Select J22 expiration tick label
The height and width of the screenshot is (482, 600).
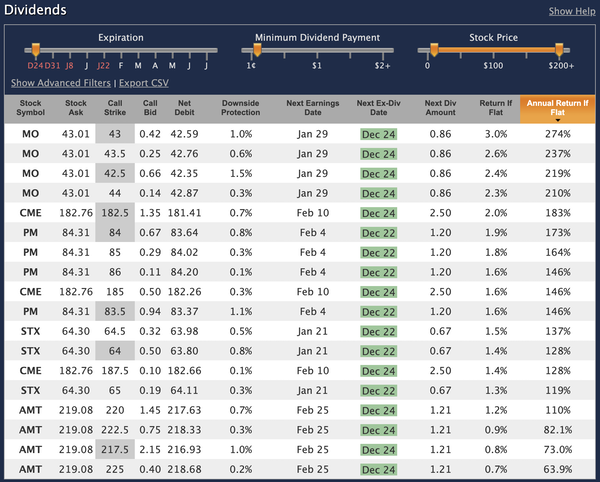tap(103, 66)
